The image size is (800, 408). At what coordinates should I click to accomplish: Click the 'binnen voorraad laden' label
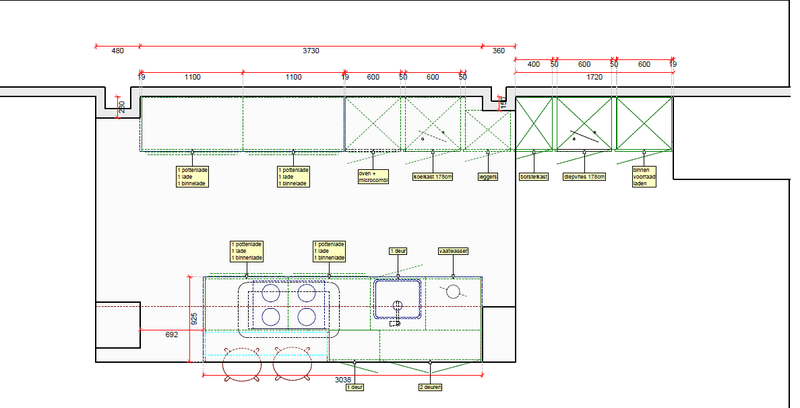pos(644,176)
